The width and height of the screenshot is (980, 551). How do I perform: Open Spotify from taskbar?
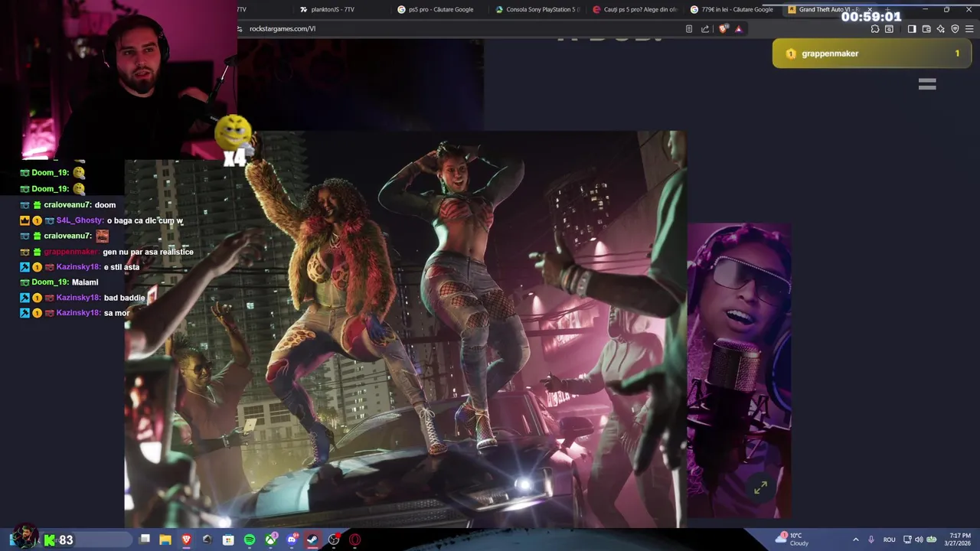(x=250, y=540)
